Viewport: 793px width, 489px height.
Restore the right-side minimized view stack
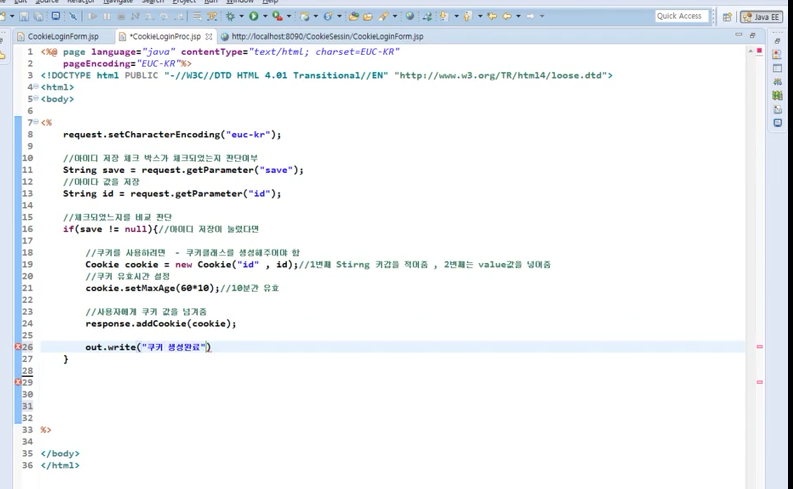[777, 41]
